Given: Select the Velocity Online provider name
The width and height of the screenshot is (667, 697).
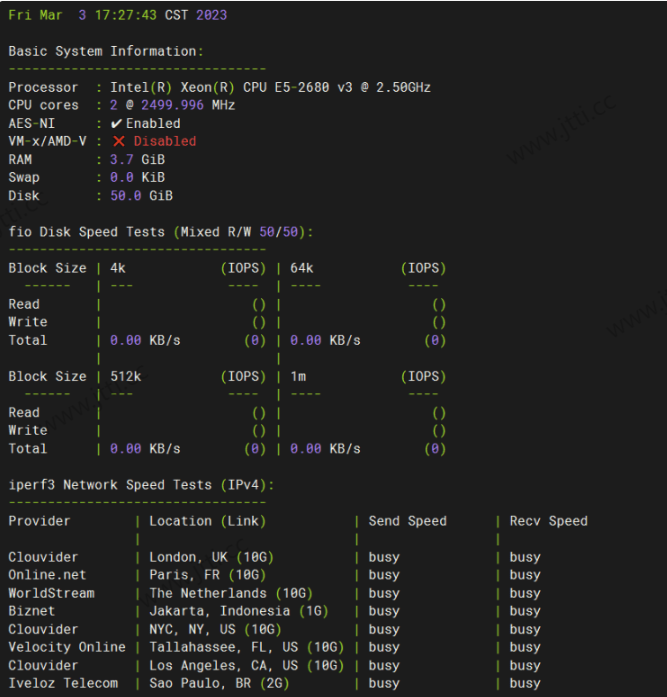Looking at the screenshot, I should click(67, 647).
